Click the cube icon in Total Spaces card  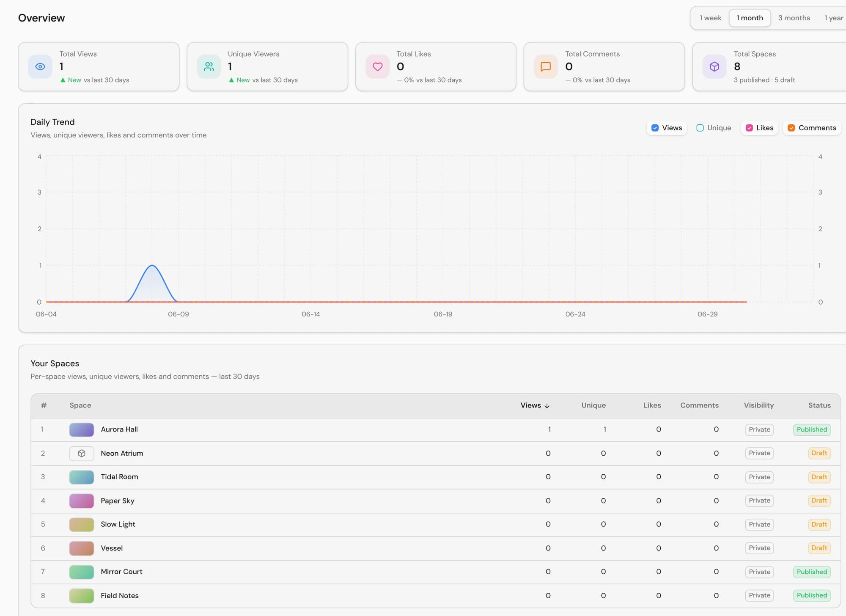click(714, 67)
